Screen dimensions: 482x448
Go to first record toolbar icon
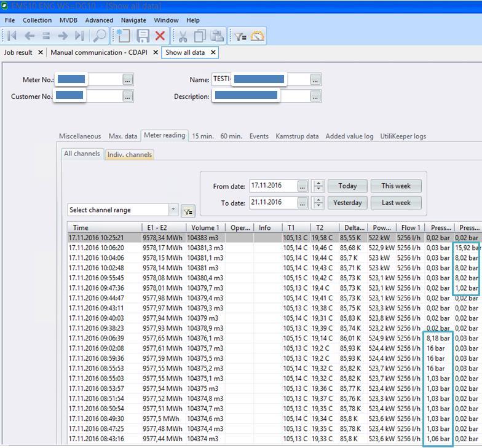click(12, 36)
